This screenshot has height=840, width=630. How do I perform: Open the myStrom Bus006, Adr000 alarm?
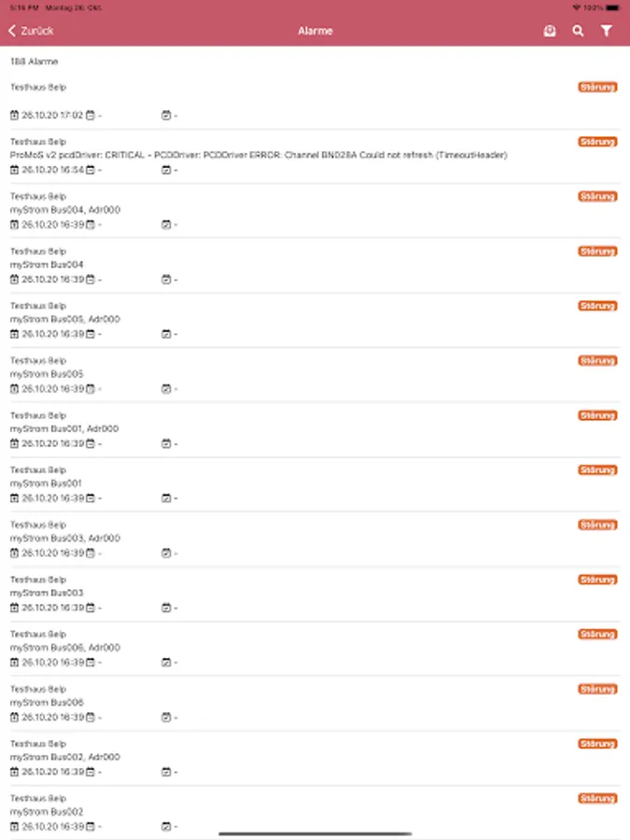(x=65, y=648)
